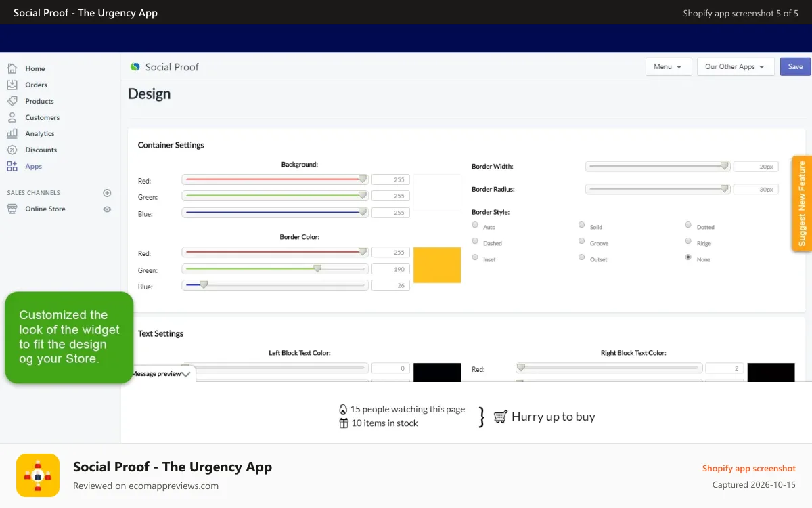Click the Left Block text value 0 field

pos(390,368)
